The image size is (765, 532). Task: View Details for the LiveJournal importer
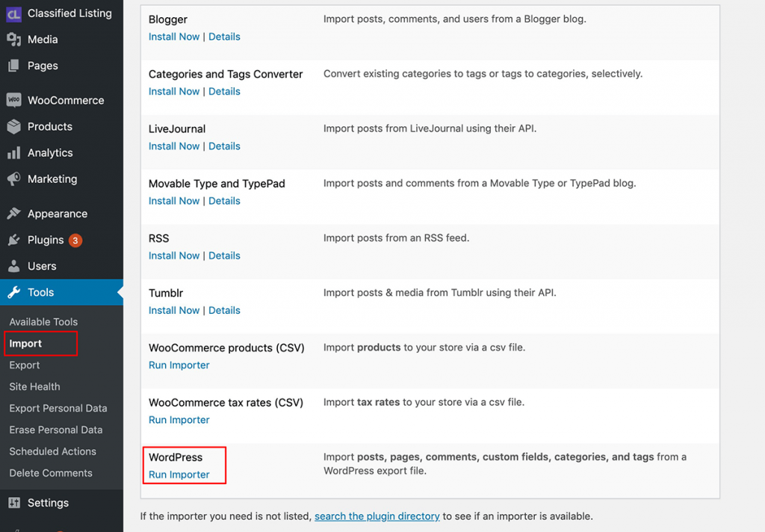224,146
